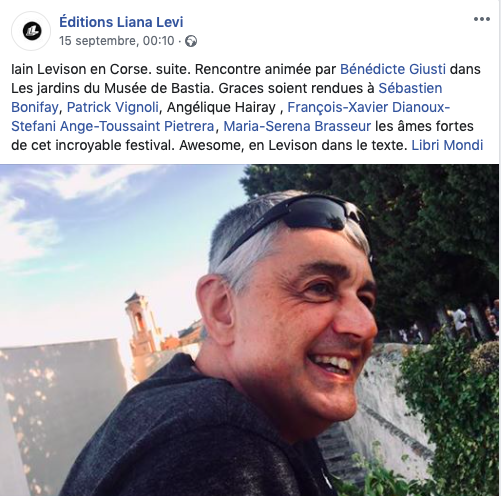
Task: Open Bénédicte Giusti's tagged profile
Action: point(393,69)
